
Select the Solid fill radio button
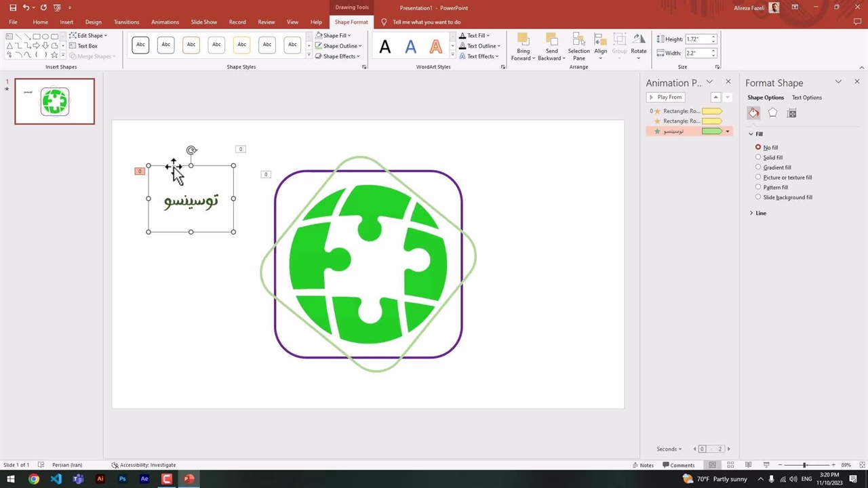tap(758, 157)
